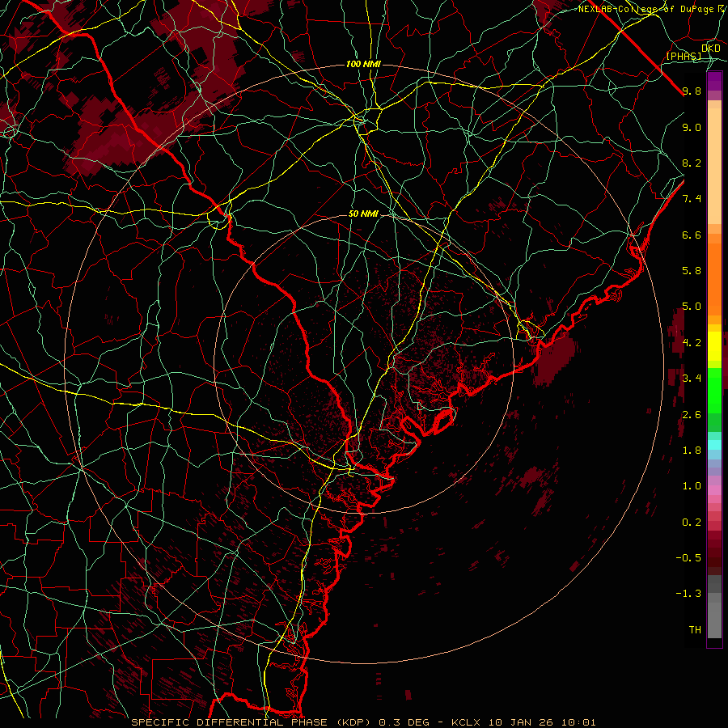This screenshot has height=728, width=728.
Task: Click the 1.8 value on the color scale
Action: point(692,450)
